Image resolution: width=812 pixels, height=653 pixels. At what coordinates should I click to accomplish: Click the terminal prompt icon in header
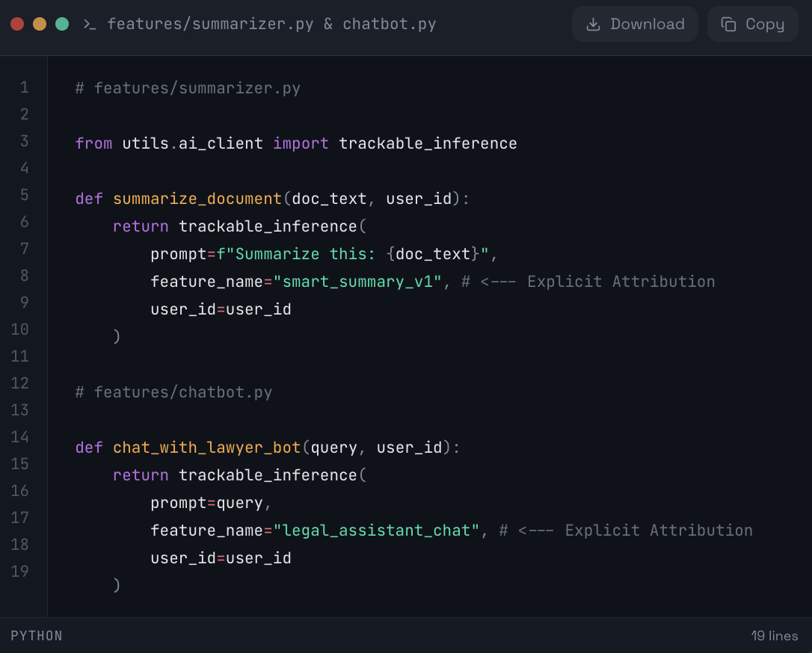coord(90,25)
